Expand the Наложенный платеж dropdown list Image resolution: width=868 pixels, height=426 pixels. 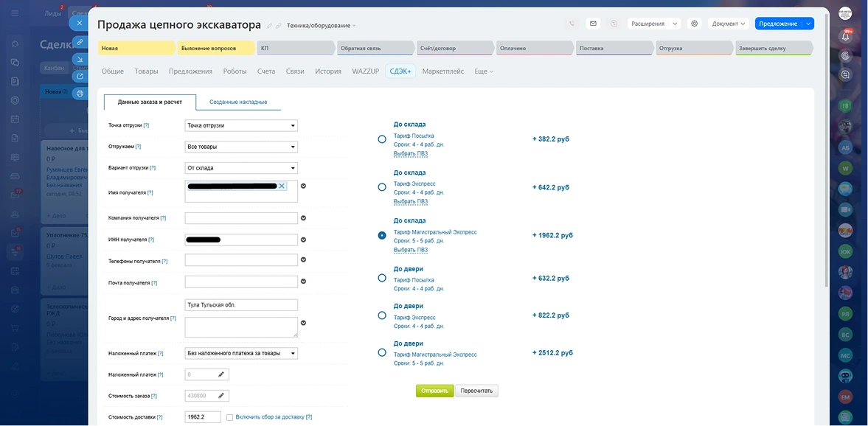coord(241,354)
